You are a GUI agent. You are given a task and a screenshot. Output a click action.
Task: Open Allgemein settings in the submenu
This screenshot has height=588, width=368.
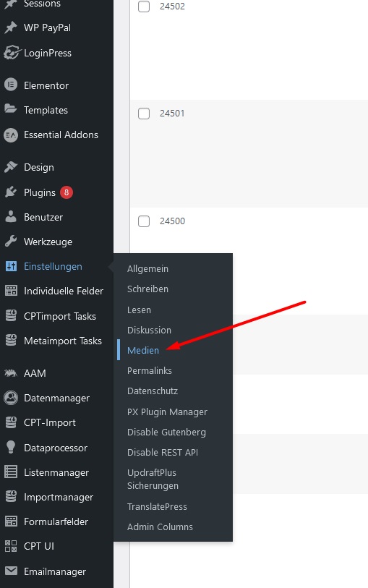click(x=147, y=269)
